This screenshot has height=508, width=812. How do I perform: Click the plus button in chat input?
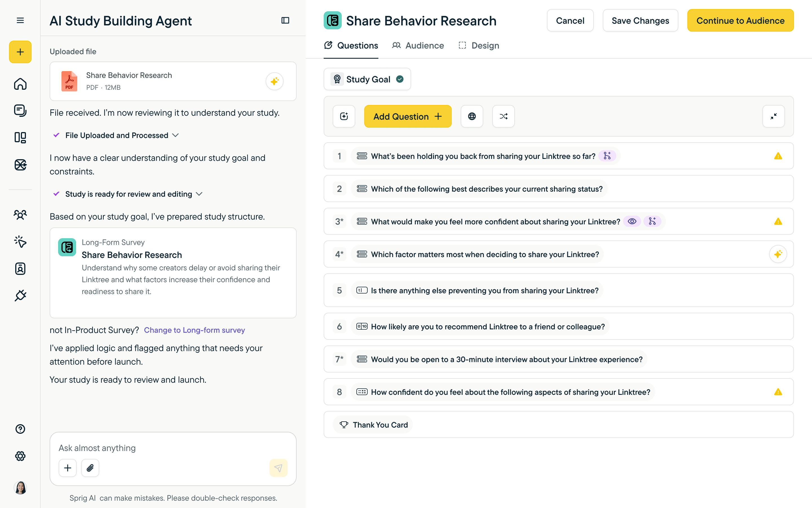point(68,468)
